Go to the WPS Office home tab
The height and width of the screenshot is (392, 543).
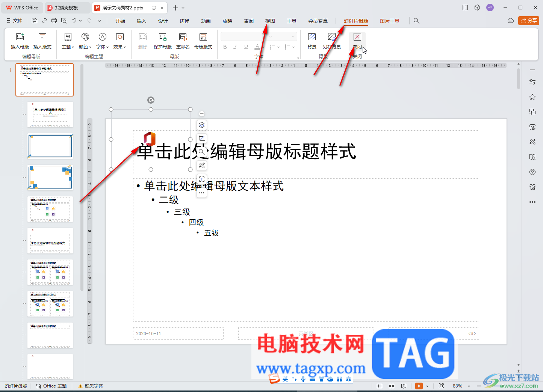(22, 8)
